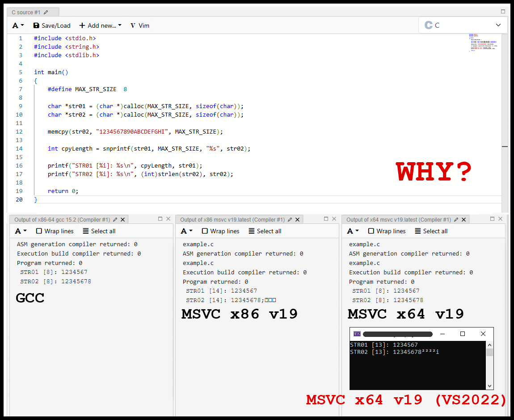The height and width of the screenshot is (420, 514).
Task: Maximize the x64 msvc output pane
Action: click(493, 219)
